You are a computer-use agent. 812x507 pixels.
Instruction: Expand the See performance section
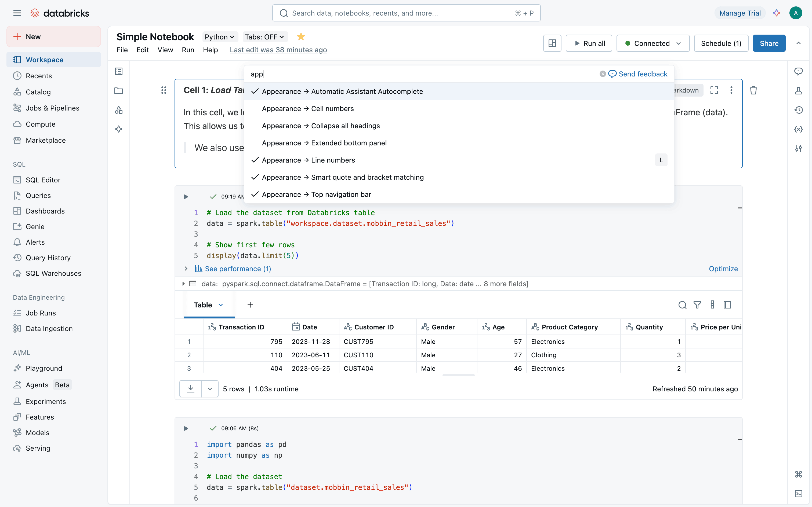[x=238, y=269]
